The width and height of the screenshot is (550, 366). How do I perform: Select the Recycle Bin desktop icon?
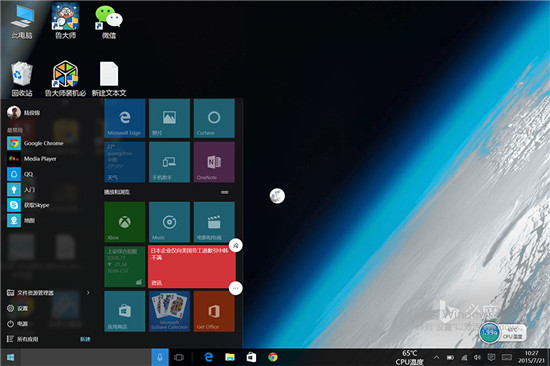click(22, 78)
